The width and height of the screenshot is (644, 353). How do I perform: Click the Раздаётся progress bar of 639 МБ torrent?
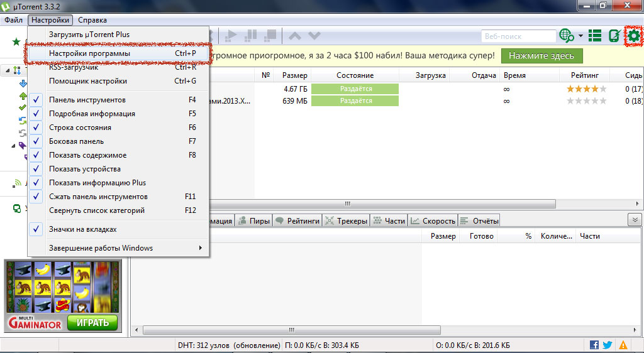click(x=355, y=101)
